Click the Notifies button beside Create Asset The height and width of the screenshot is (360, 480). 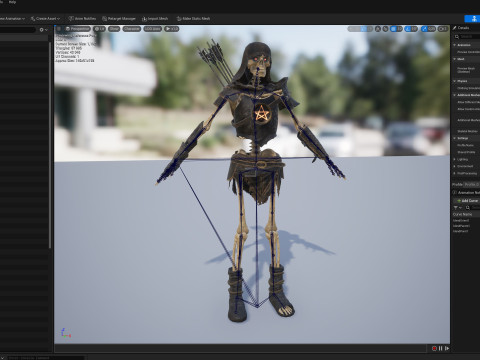tap(82, 19)
